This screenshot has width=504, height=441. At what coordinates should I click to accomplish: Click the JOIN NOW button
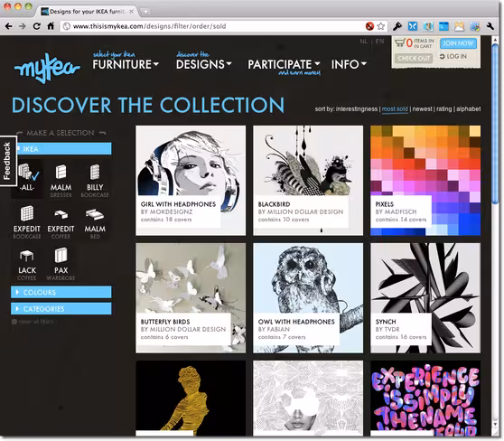click(x=458, y=43)
